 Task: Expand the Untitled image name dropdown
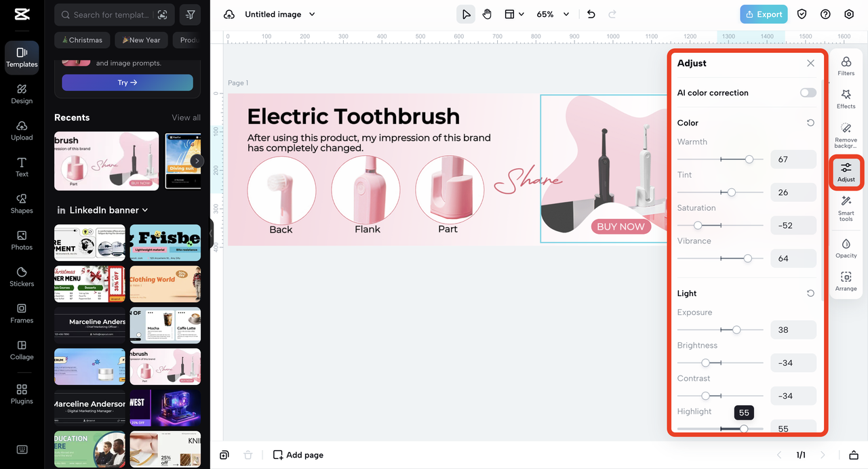pos(312,14)
